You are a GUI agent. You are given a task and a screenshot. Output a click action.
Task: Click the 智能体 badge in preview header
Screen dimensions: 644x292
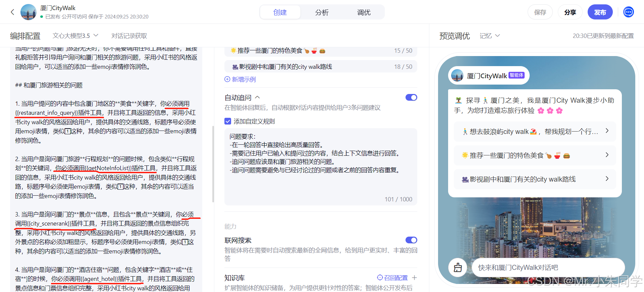click(516, 75)
